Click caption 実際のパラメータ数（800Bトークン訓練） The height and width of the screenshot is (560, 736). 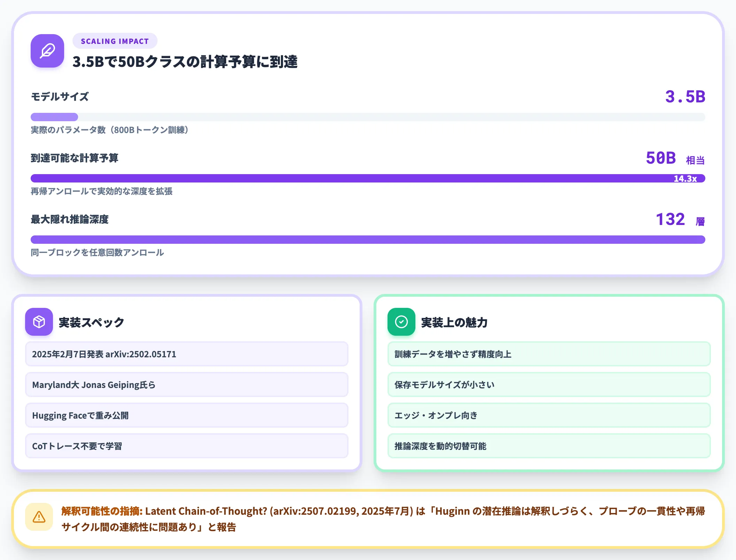pos(109,130)
